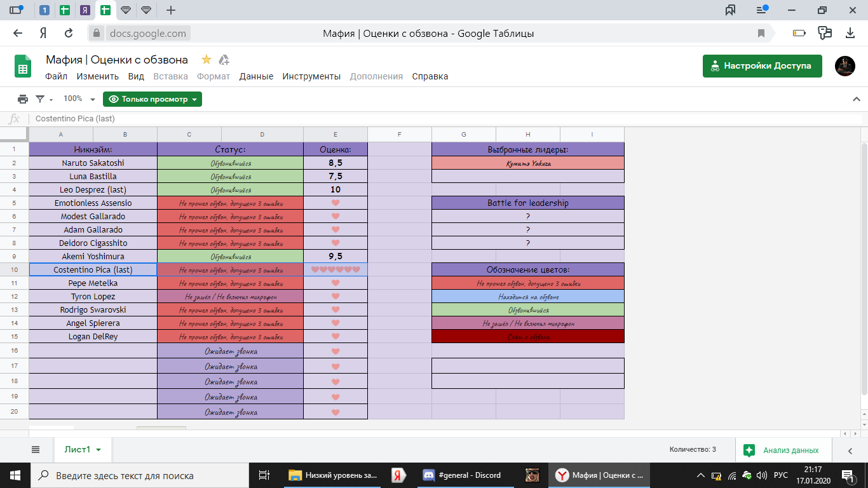Select the Обозначение цветов header cell
This screenshot has height=488, width=868.
[x=528, y=269]
